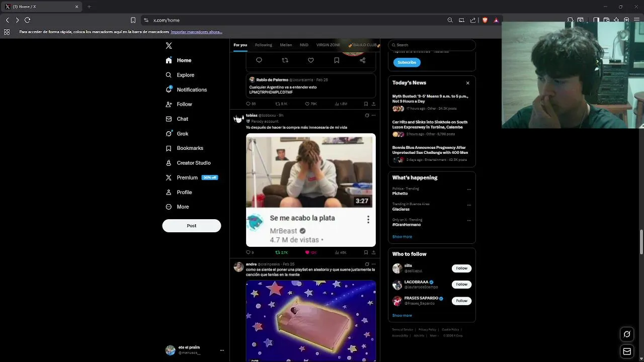The height and width of the screenshot is (362, 644).
Task: Open Grok from the sidebar
Action: 177,134
